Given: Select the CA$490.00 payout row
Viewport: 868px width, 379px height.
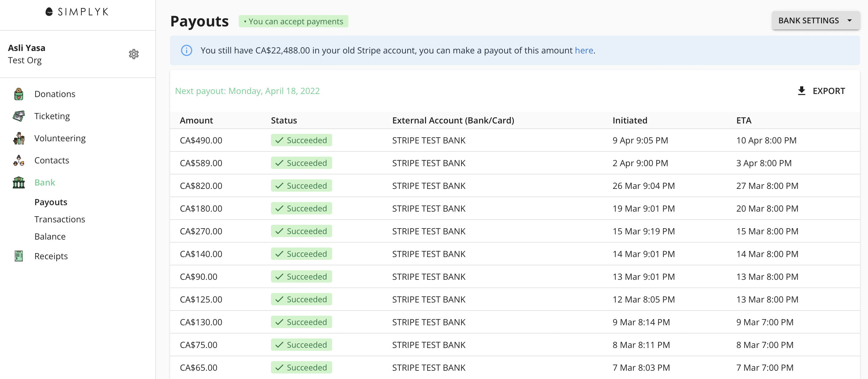Looking at the screenshot, I should point(515,140).
